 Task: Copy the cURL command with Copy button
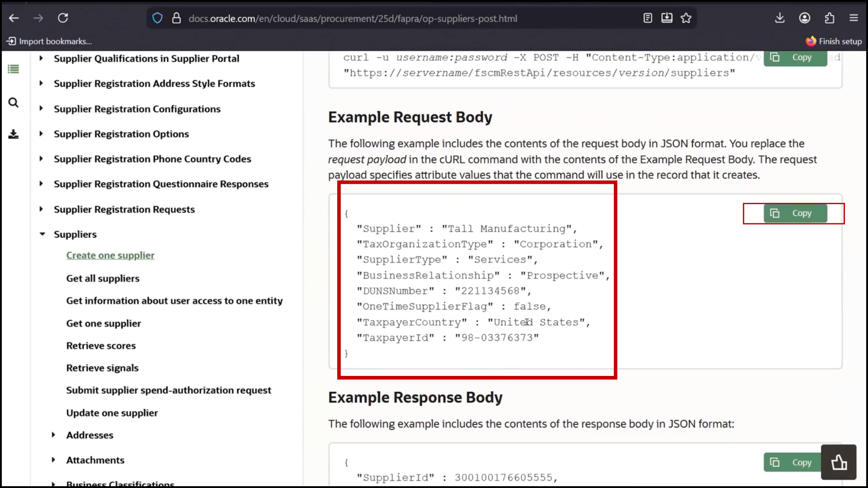pos(795,57)
